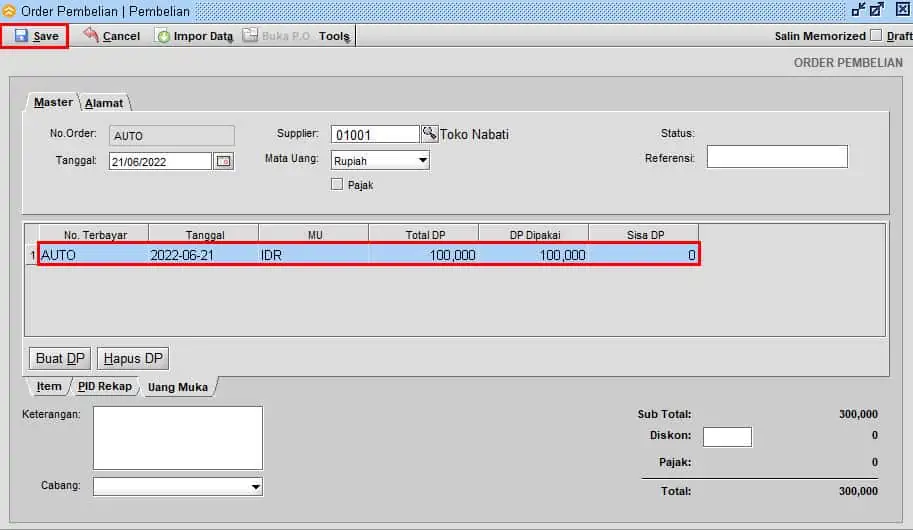Click Total DP cell in AUTO row

pyautogui.click(x=424, y=255)
